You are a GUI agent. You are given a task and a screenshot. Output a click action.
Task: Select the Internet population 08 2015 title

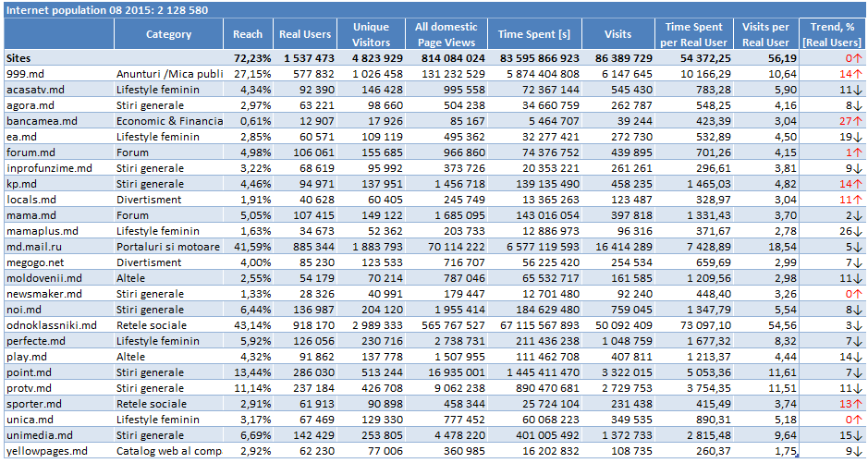pyautogui.click(x=107, y=10)
